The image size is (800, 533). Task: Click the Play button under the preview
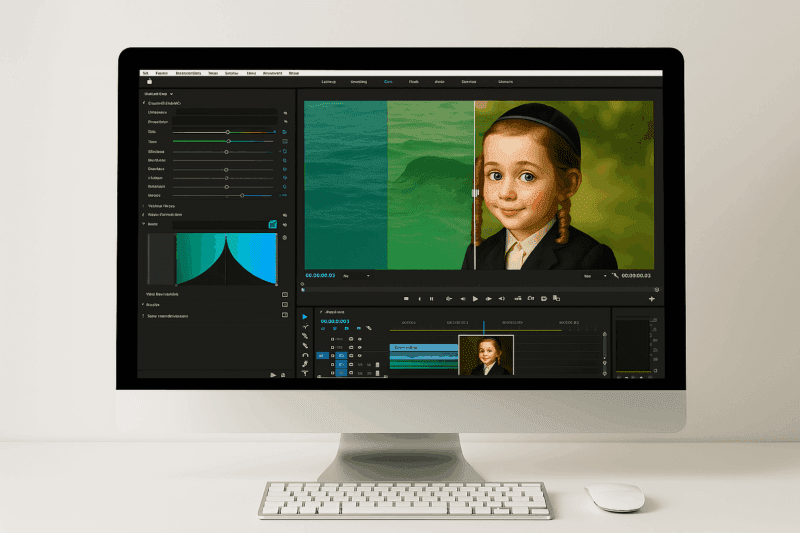point(475,299)
